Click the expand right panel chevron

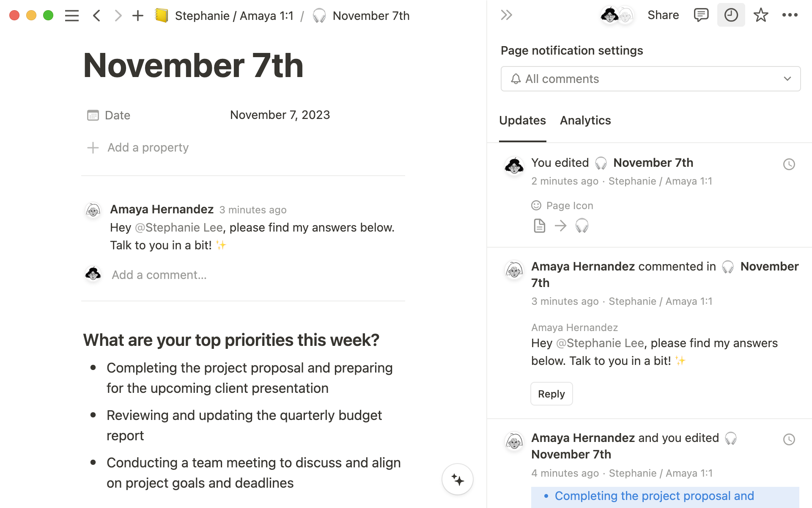506,15
